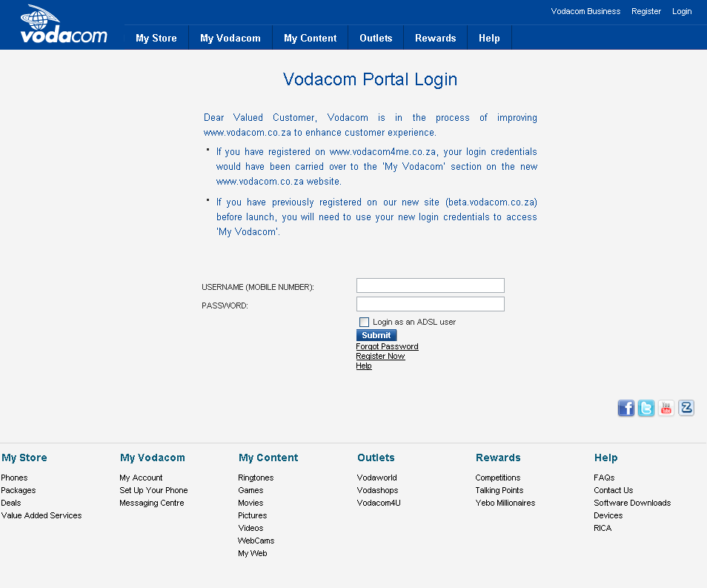Tick the Login as an ADSL user checkbox
707x588 pixels.
(x=364, y=322)
